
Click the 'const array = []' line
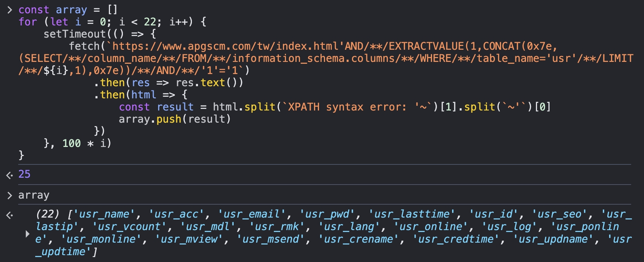click(x=68, y=10)
